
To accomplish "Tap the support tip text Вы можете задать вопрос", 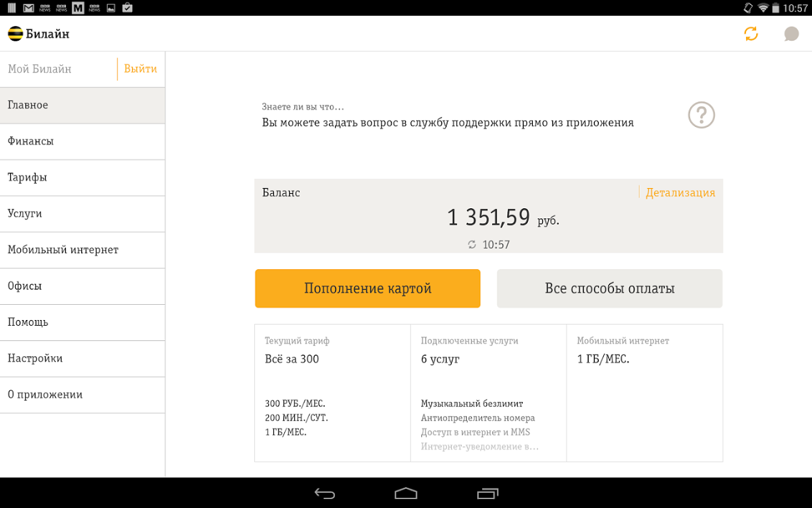I will [448, 123].
